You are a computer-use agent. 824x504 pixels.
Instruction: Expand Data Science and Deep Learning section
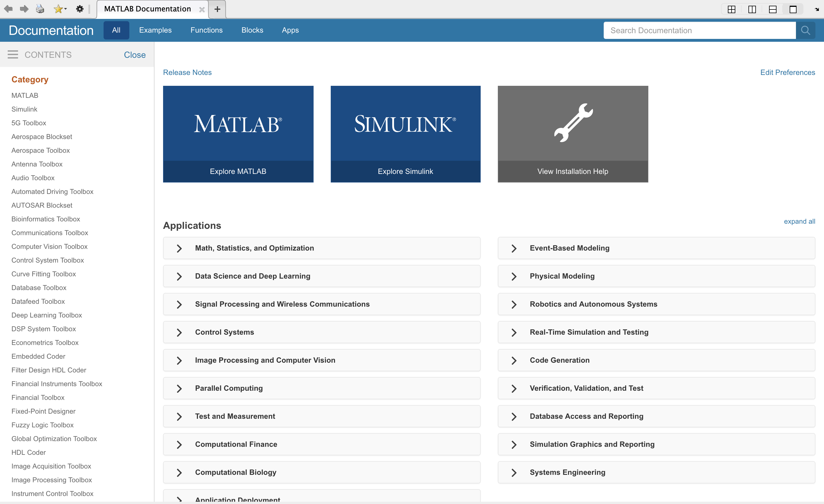(x=322, y=276)
